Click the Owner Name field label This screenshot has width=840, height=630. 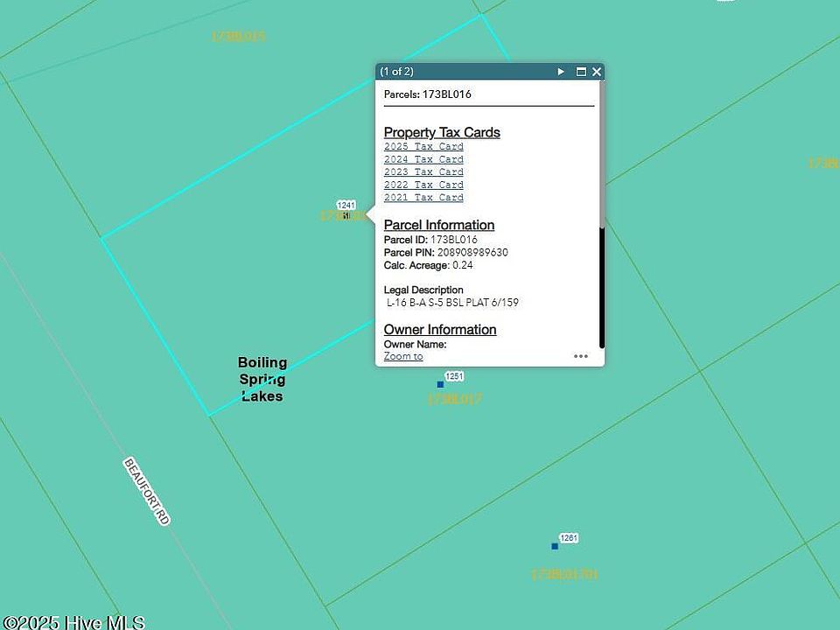click(x=415, y=345)
